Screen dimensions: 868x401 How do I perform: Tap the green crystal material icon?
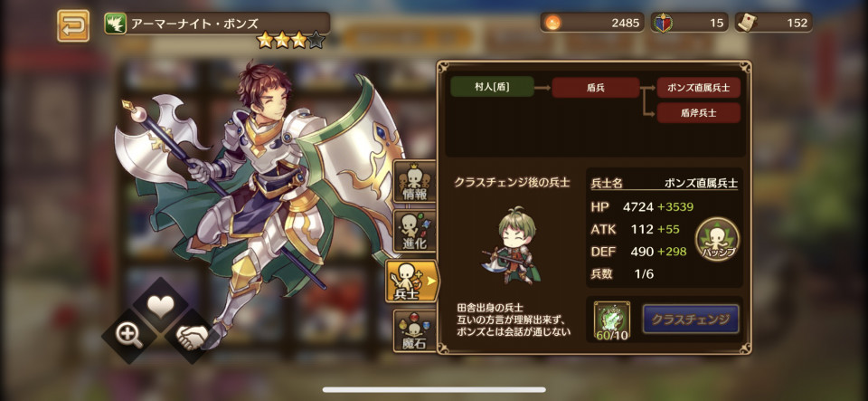[612, 320]
